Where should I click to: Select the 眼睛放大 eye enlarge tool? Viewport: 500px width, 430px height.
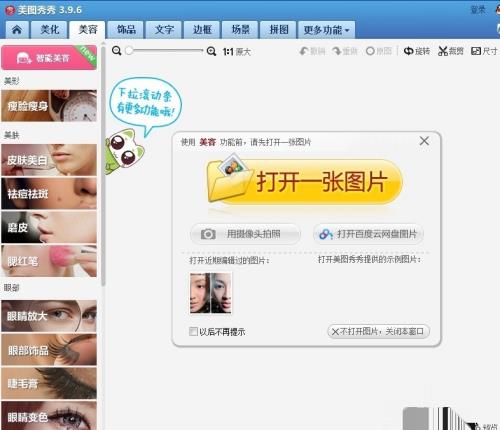tap(49, 316)
